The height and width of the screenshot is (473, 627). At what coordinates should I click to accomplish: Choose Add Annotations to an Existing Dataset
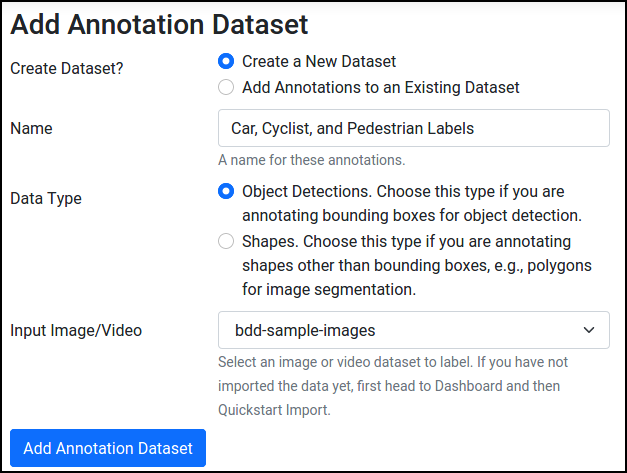(x=226, y=87)
